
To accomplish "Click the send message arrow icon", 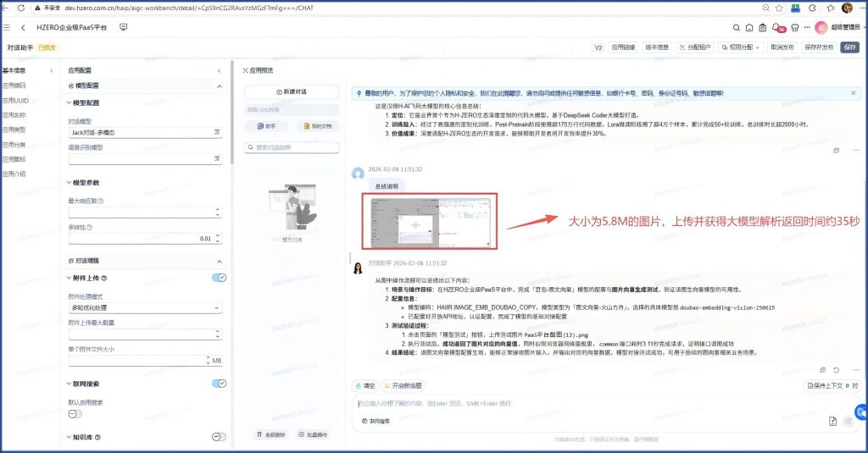I will 847,421.
